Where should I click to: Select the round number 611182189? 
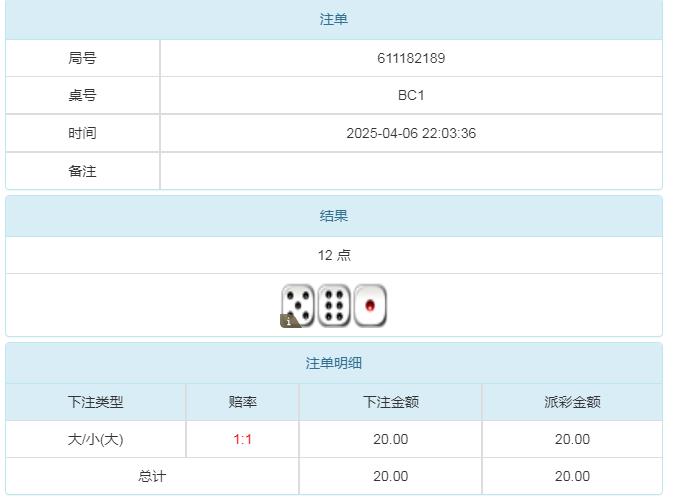tap(411, 58)
